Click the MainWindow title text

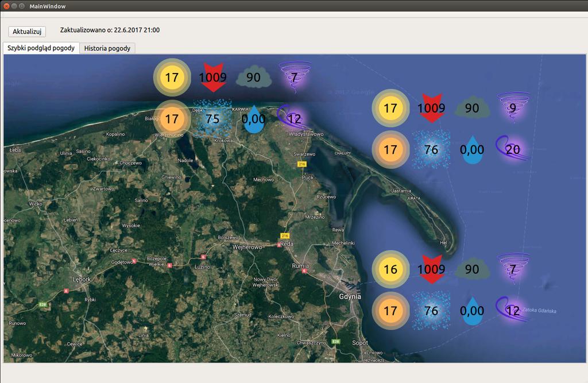(48, 6)
